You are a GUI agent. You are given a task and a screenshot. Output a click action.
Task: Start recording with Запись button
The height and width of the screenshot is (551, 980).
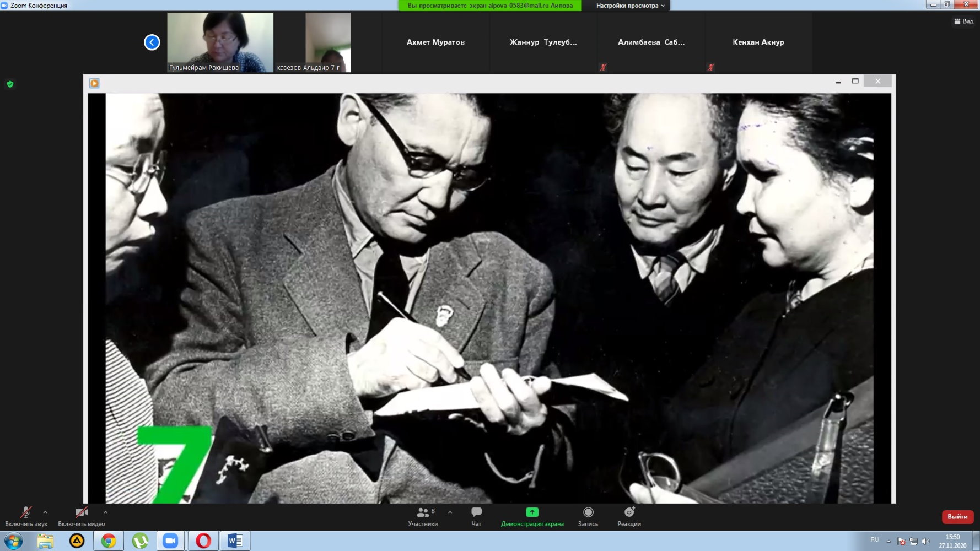(x=588, y=516)
